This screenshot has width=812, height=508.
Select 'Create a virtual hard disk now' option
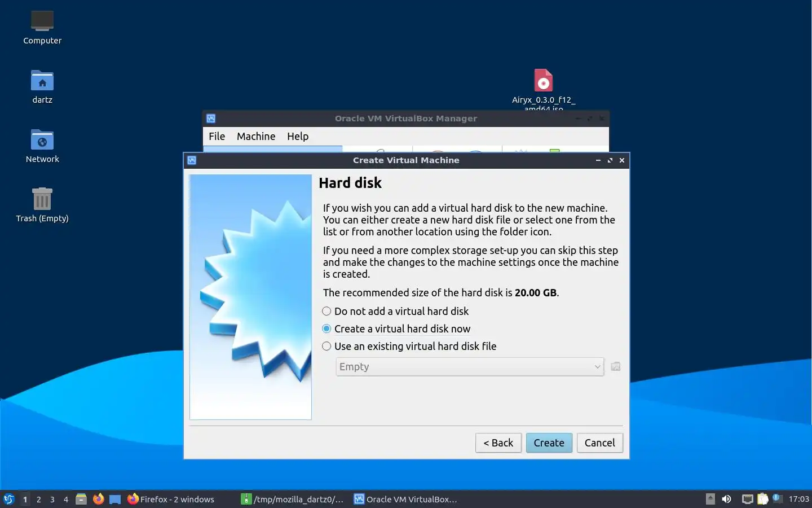click(x=396, y=329)
